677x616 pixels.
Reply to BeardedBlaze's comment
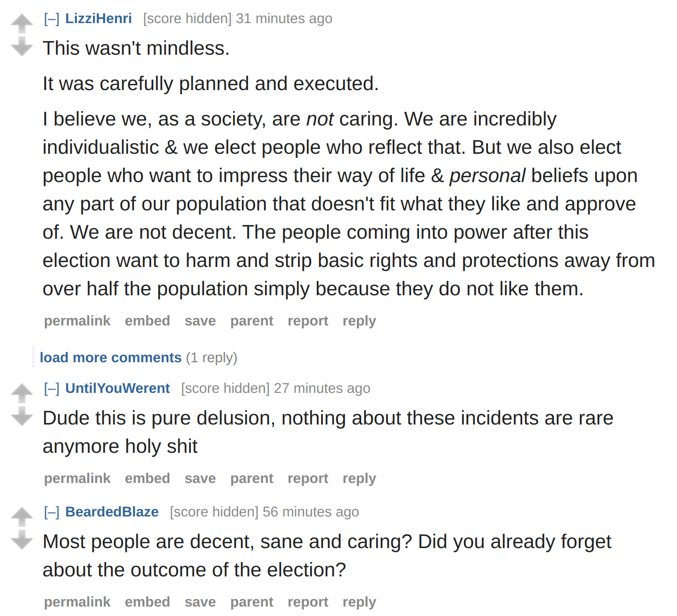click(359, 602)
